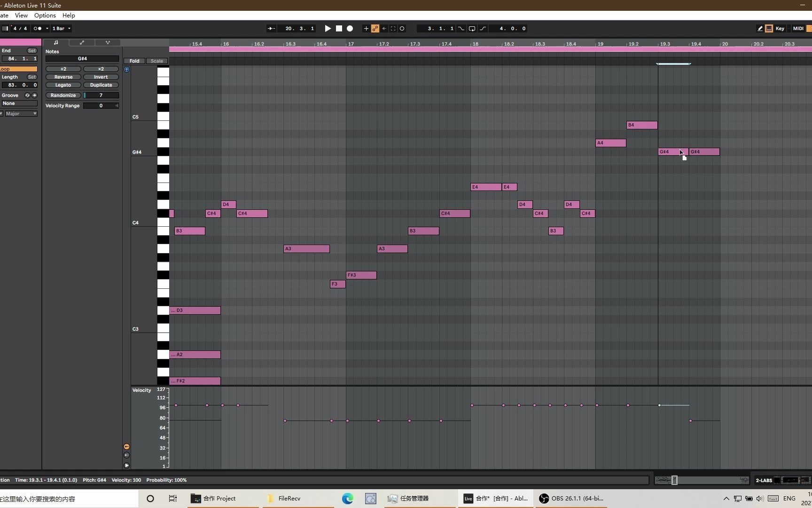
Task: Toggle the Draw Mode pencil icon
Action: coord(760,29)
